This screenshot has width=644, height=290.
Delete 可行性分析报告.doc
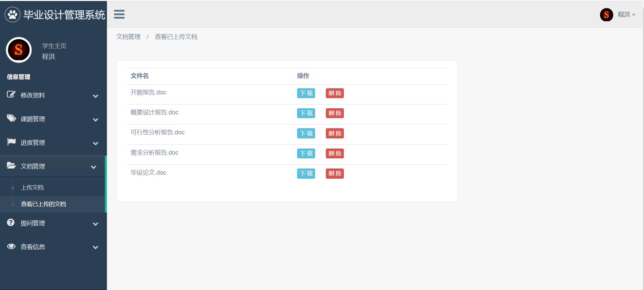click(x=335, y=133)
